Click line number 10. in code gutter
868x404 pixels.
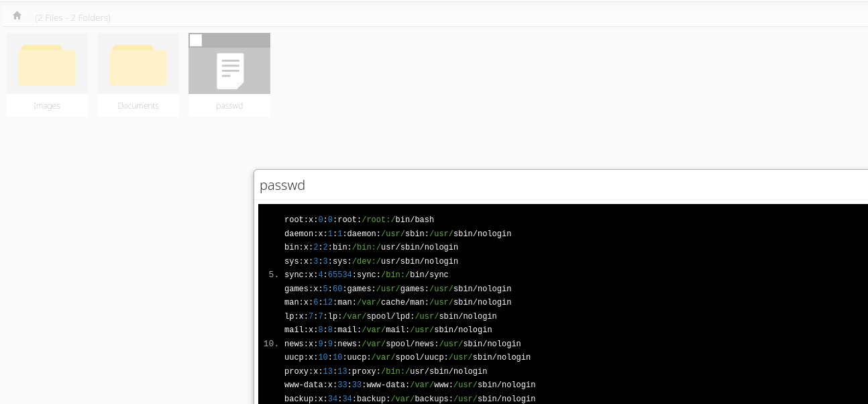click(271, 344)
